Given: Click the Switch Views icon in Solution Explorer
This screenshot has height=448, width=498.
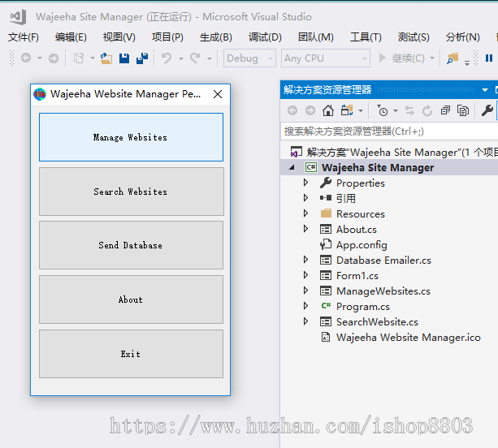Looking at the screenshot, I should pyautogui.click(x=347, y=110).
